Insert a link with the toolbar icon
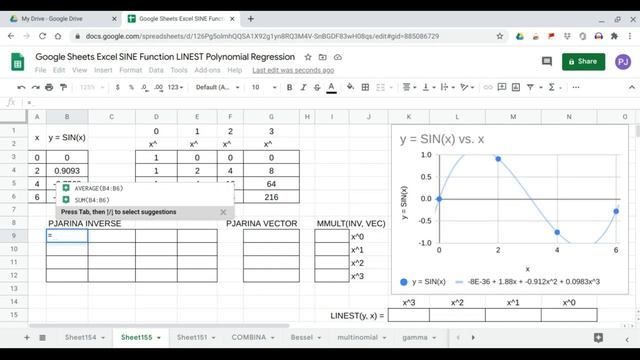The image size is (640, 360). [488, 87]
